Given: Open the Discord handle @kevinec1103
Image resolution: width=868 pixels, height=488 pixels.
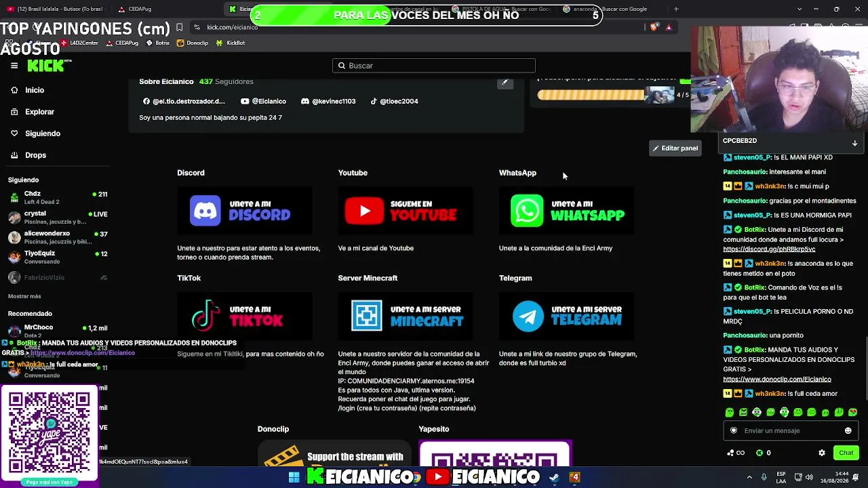Looking at the screenshot, I should point(328,101).
